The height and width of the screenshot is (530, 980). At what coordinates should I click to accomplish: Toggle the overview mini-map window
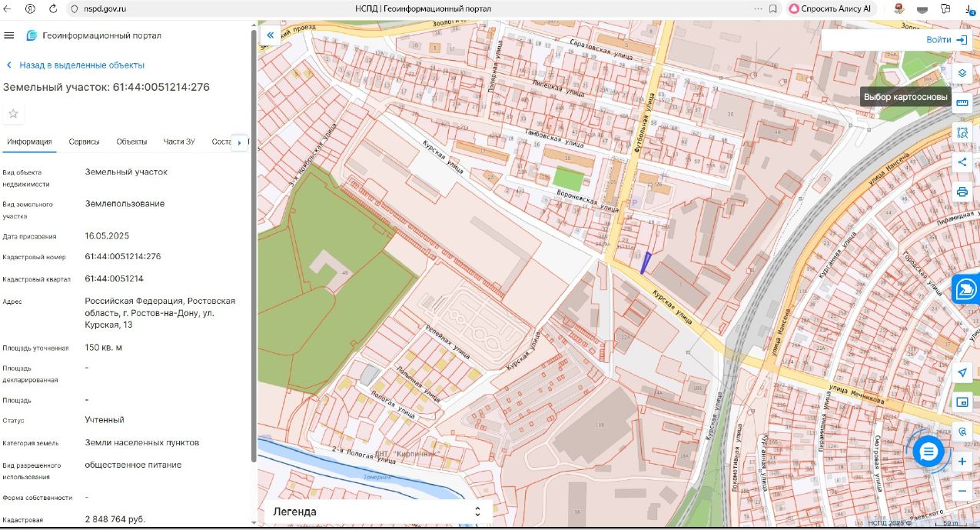pos(962,402)
